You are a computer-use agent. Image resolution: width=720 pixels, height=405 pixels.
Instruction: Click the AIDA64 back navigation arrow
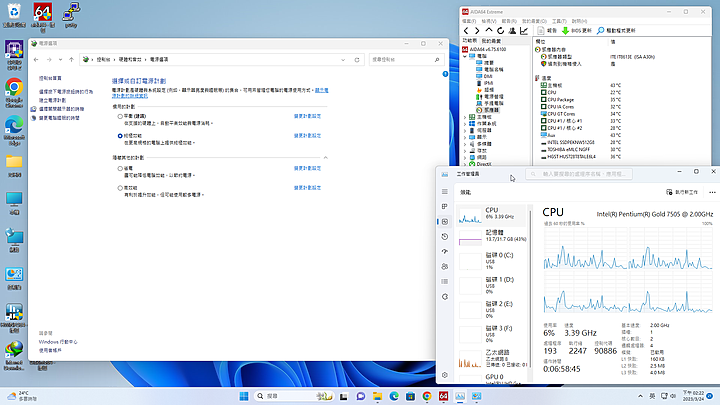pos(466,31)
